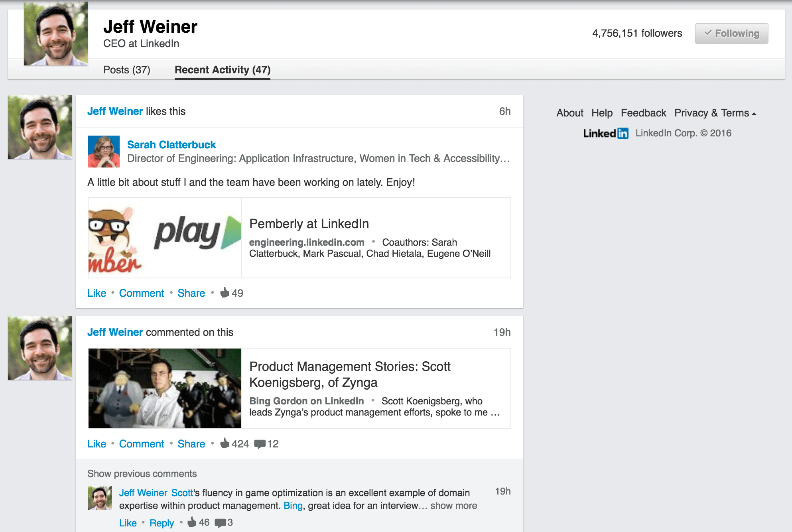The height and width of the screenshot is (532, 792).
Task: Like the Product Management Stories post
Action: [97, 444]
